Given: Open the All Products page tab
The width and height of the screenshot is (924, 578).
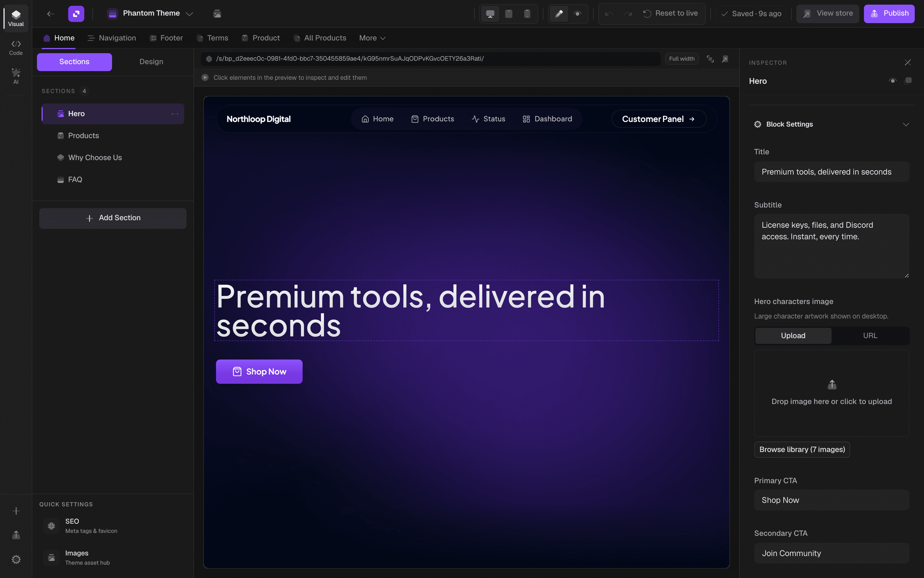Looking at the screenshot, I should 320,38.
